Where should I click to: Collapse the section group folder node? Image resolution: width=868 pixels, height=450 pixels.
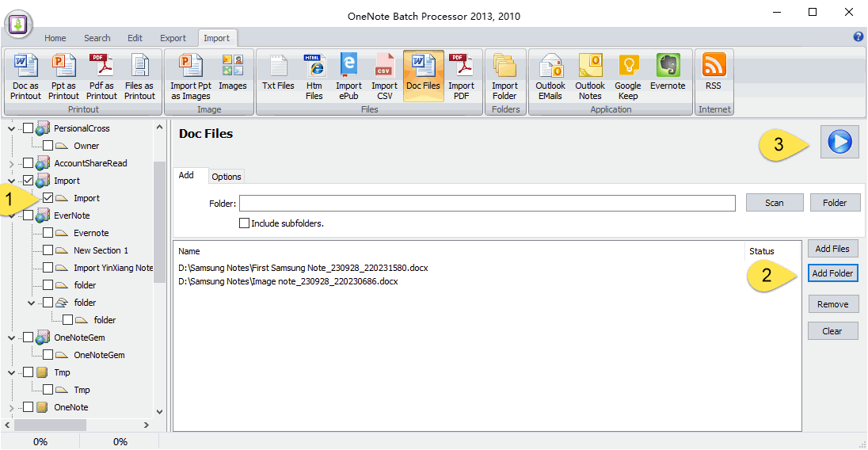(32, 303)
